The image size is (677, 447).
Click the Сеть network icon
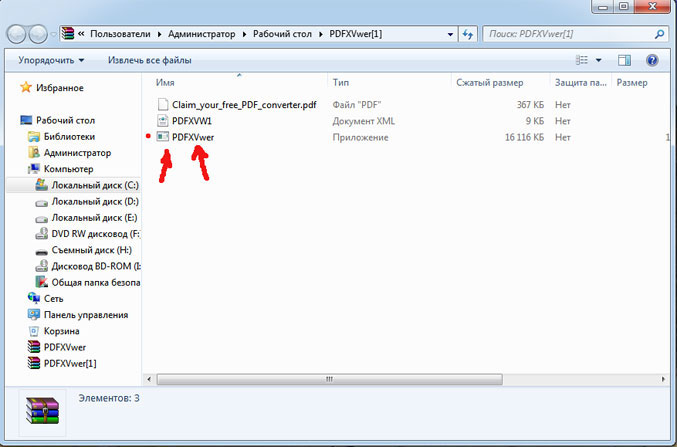pos(34,298)
